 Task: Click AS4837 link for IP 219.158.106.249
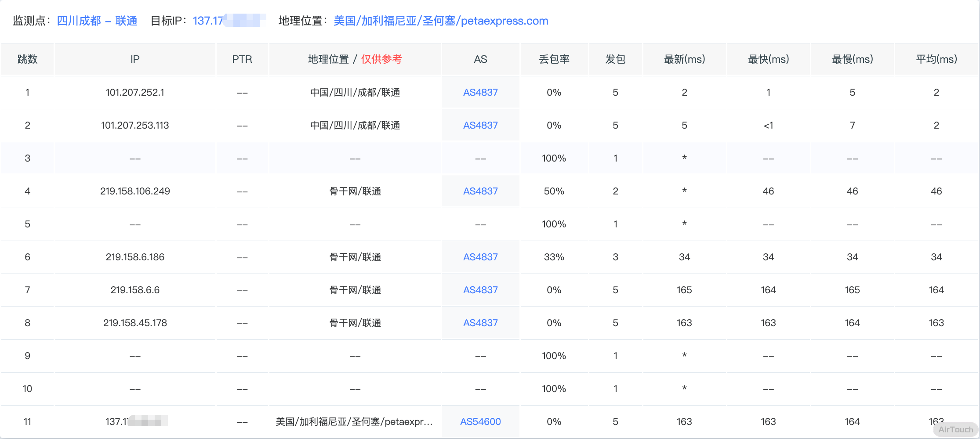480,191
